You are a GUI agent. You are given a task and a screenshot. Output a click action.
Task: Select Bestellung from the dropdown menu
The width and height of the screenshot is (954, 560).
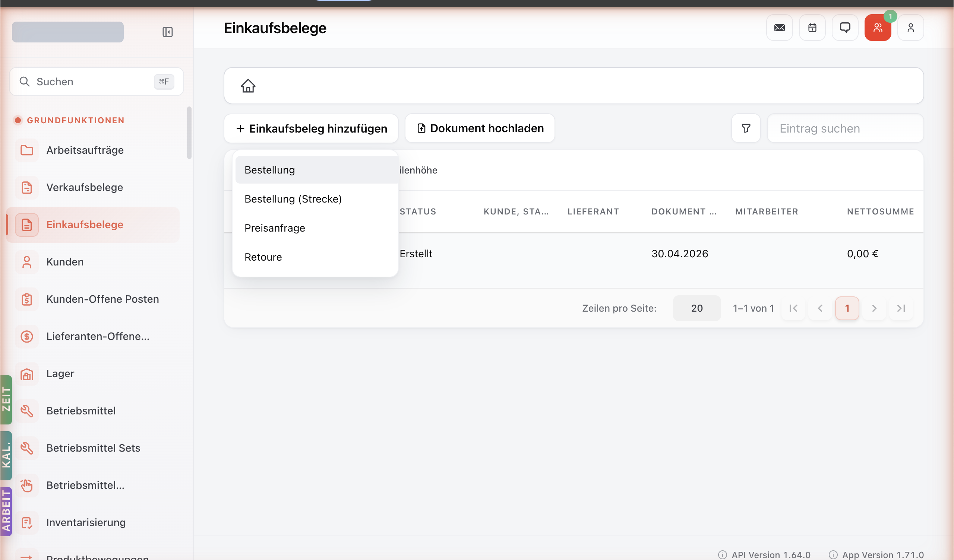316,170
